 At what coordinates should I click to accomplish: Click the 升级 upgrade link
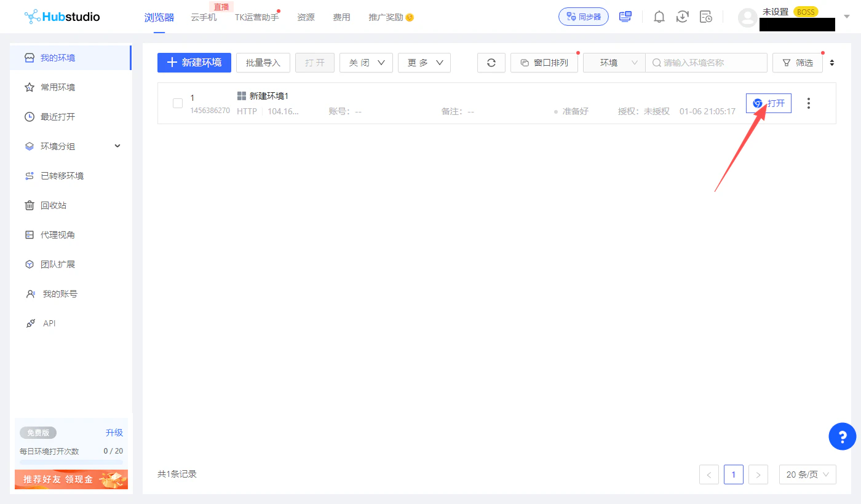point(114,432)
